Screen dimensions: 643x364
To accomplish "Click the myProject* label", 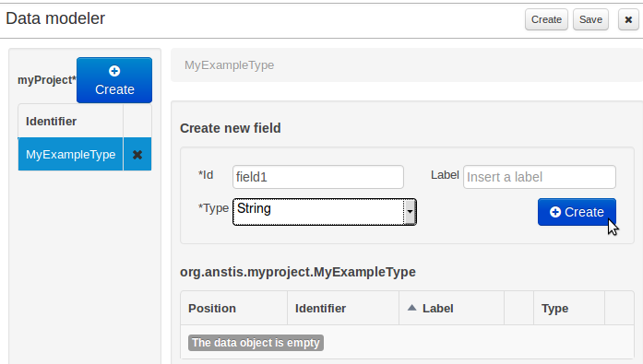I will pos(47,80).
